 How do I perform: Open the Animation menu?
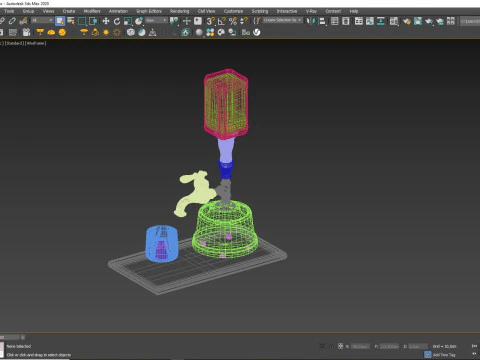point(118,11)
